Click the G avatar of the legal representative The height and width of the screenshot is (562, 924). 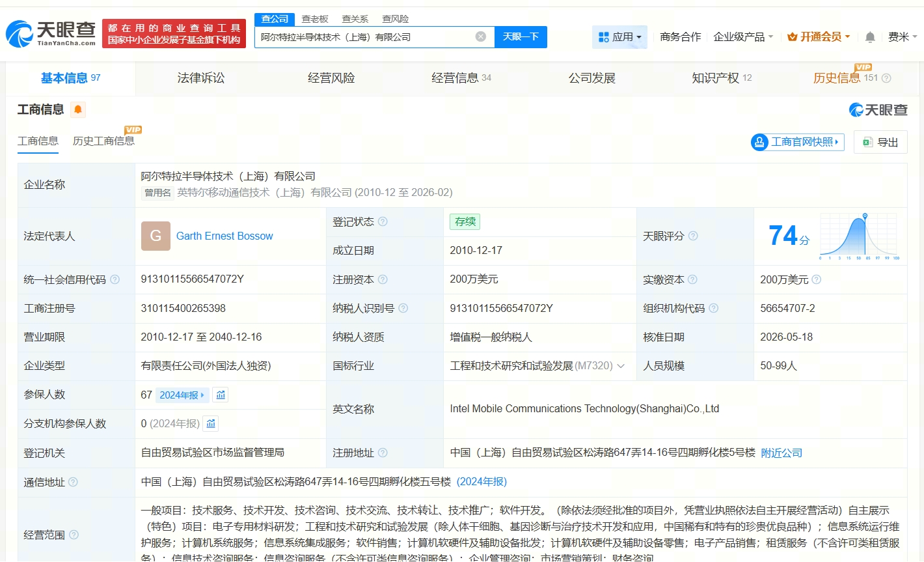click(x=156, y=236)
